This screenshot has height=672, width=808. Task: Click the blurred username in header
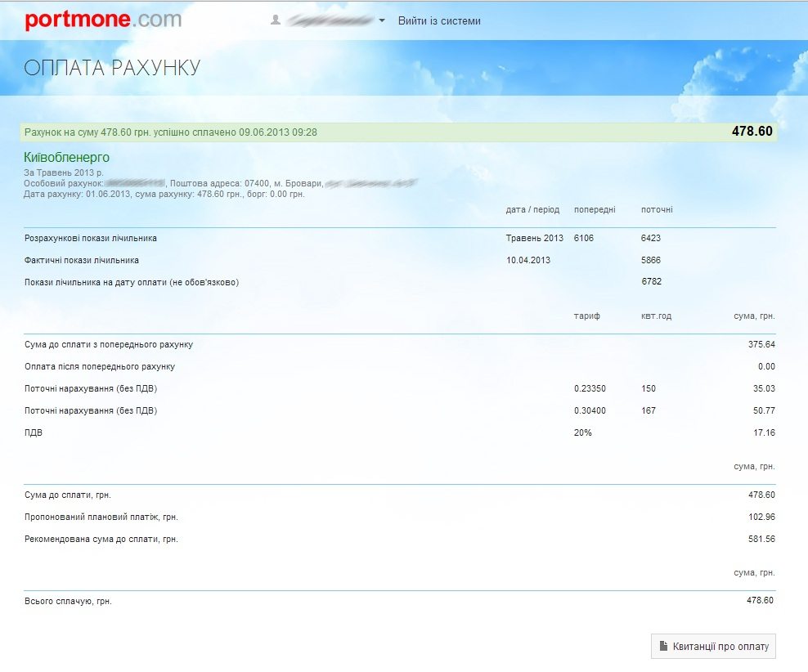tap(330, 20)
